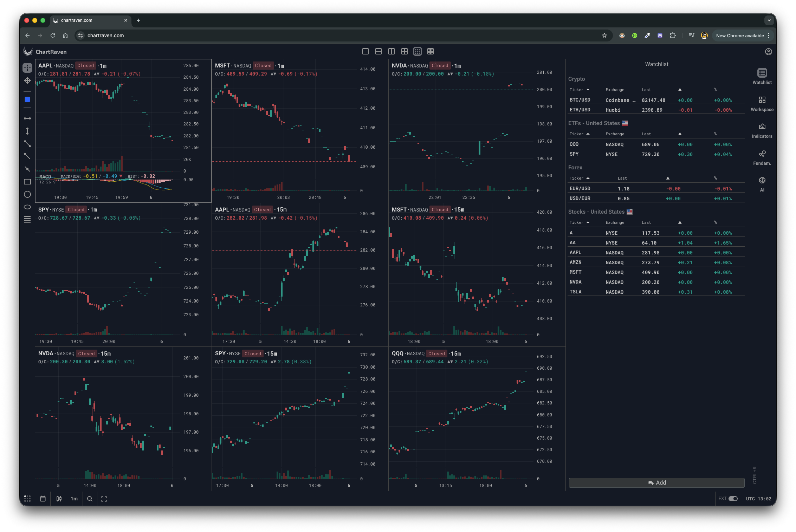Open the 1m timeframe selector
796x532 pixels.
[74, 499]
